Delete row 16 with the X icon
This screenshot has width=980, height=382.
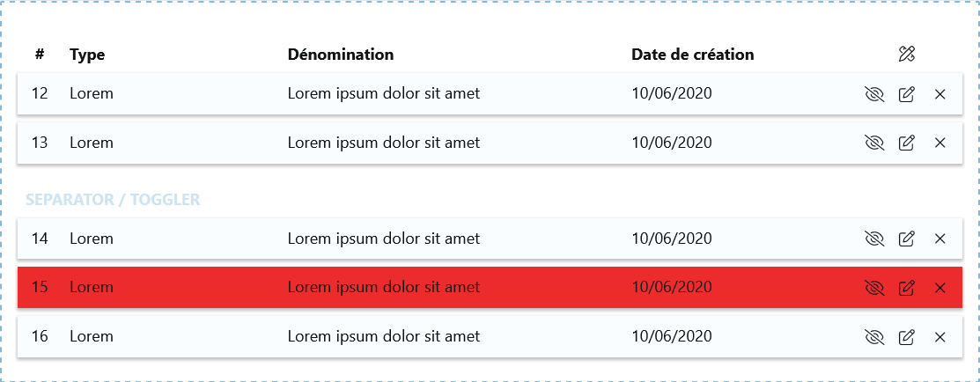[939, 337]
